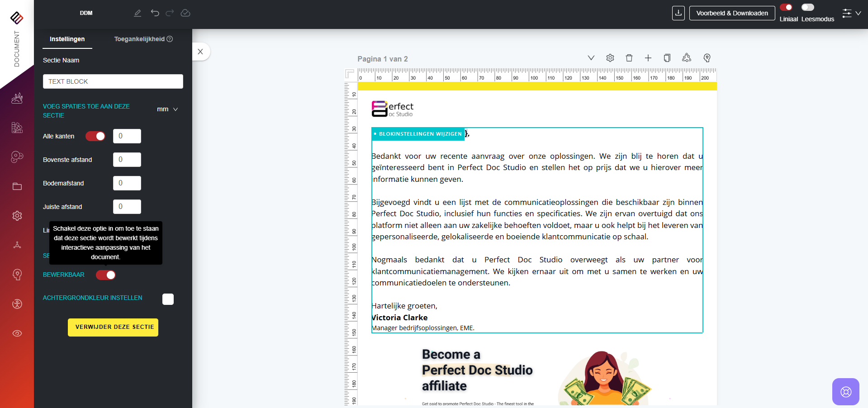Add a new page with plus icon
Image resolution: width=868 pixels, height=408 pixels.
[x=648, y=58]
